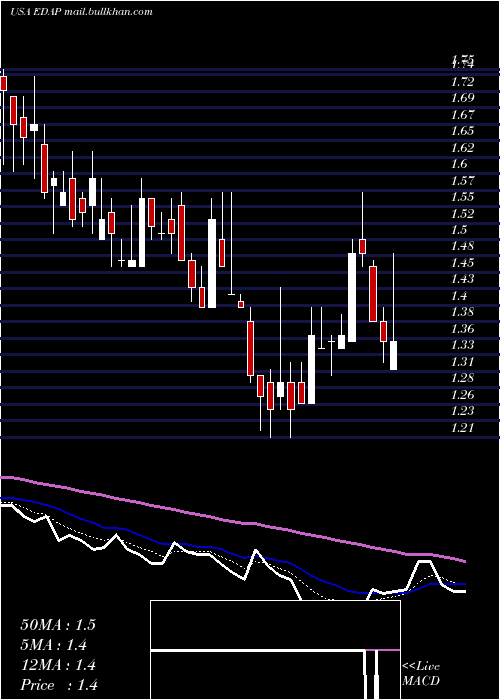
Task: Select the 1.23 price level label
Action: 462,411
